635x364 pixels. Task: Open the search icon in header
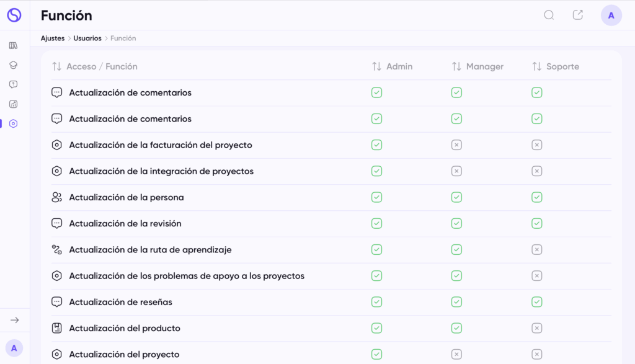tap(549, 16)
